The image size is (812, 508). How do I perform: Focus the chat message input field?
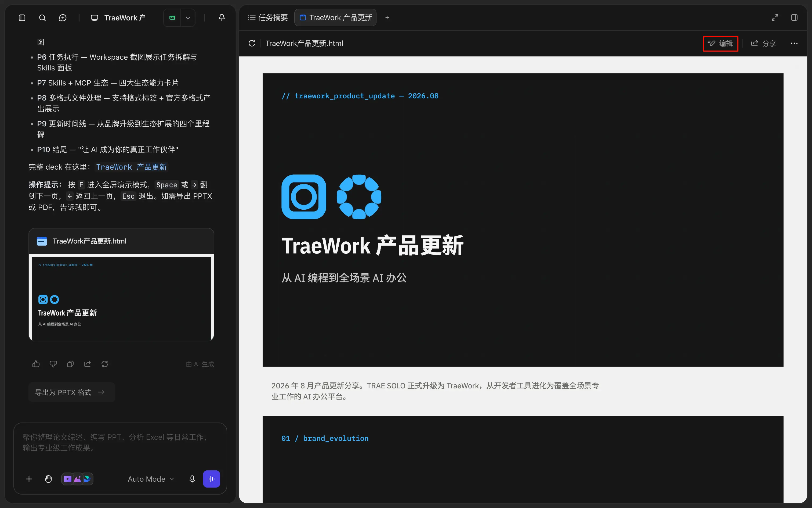[x=120, y=443]
